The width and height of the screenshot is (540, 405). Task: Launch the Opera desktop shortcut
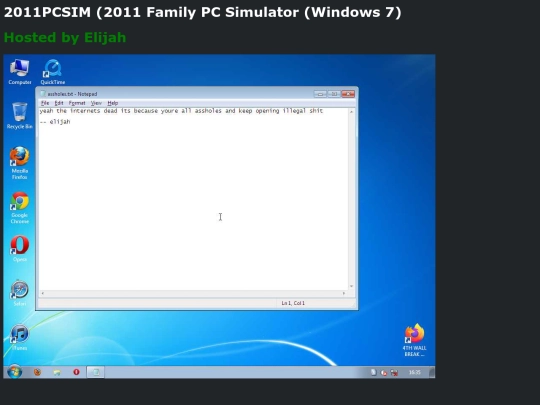pyautogui.click(x=20, y=249)
